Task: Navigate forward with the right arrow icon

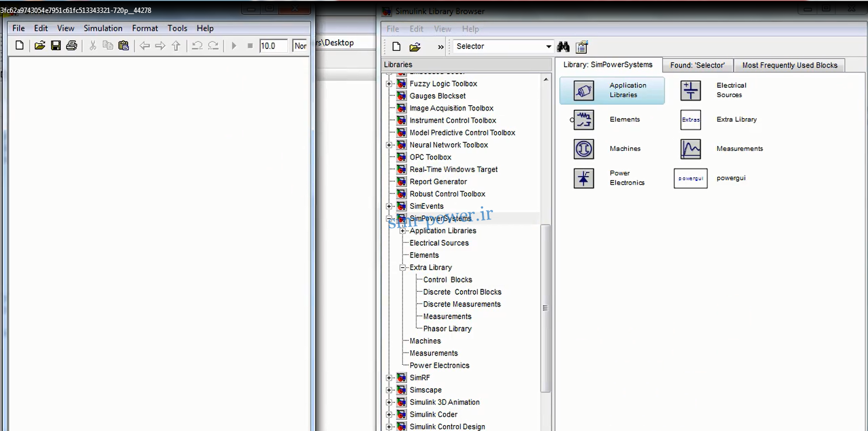Action: (x=160, y=46)
